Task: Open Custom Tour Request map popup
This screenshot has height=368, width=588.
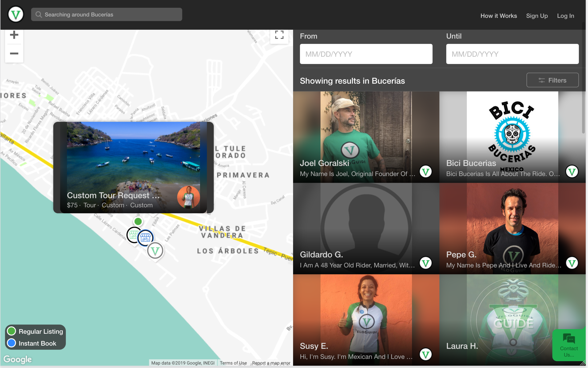Action: tap(133, 167)
